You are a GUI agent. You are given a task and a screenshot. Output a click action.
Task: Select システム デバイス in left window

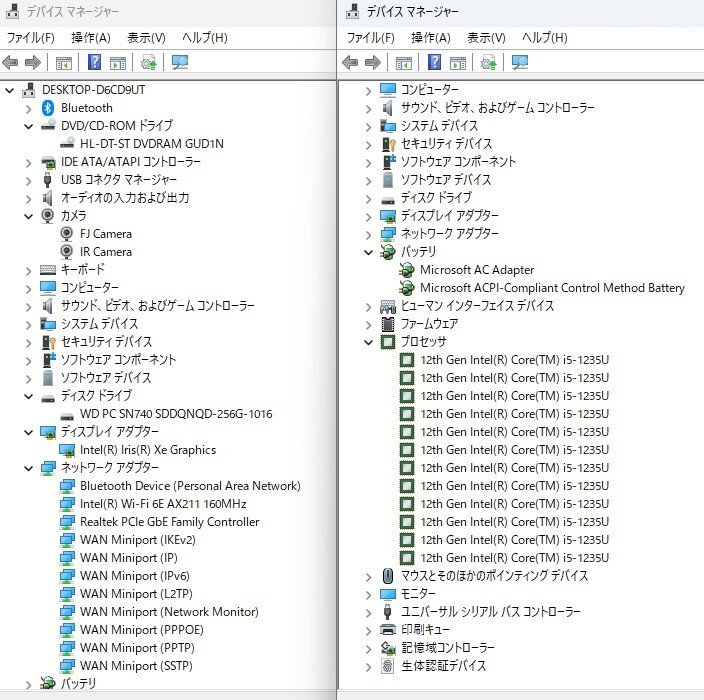point(99,324)
